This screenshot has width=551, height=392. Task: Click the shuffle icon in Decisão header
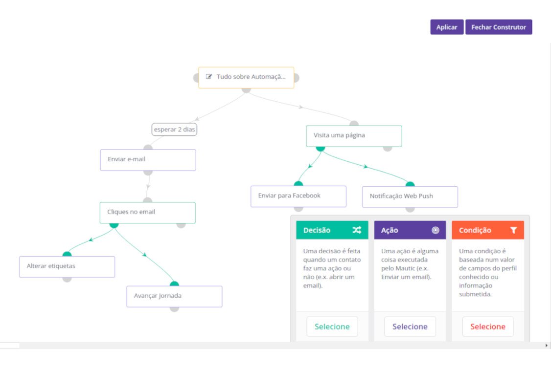coord(357,230)
